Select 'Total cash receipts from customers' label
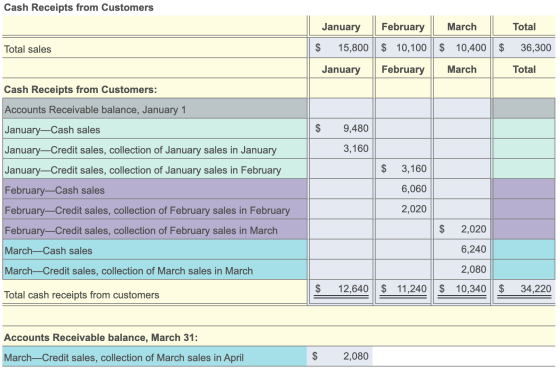Image resolution: width=560 pixels, height=372 pixels. coord(81,295)
